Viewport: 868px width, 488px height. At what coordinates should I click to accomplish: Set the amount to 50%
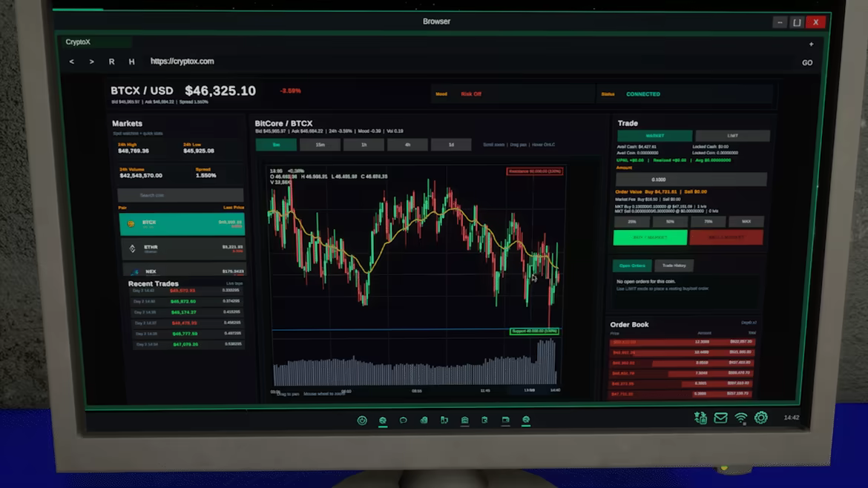(x=670, y=222)
